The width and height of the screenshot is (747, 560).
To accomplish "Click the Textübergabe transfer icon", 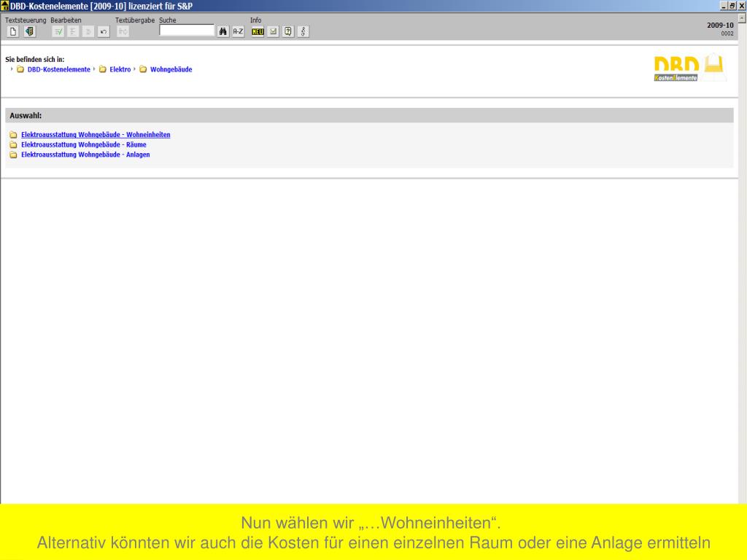I will pos(123,31).
